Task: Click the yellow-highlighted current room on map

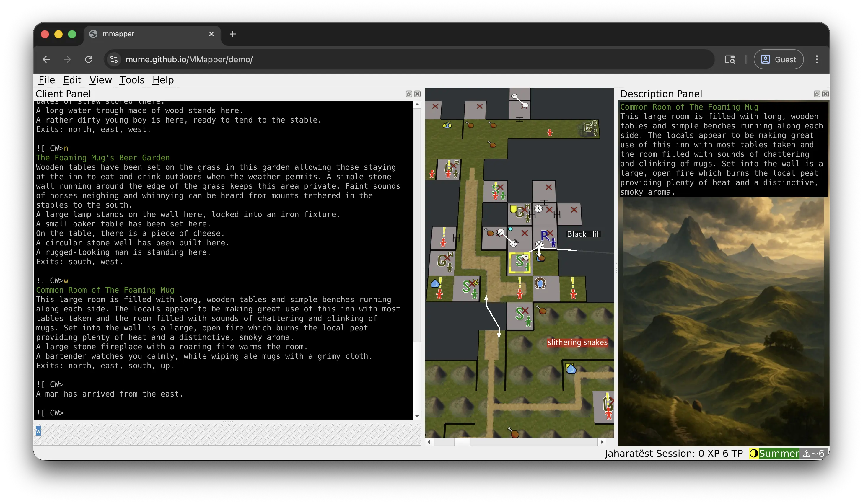Action: point(520,263)
